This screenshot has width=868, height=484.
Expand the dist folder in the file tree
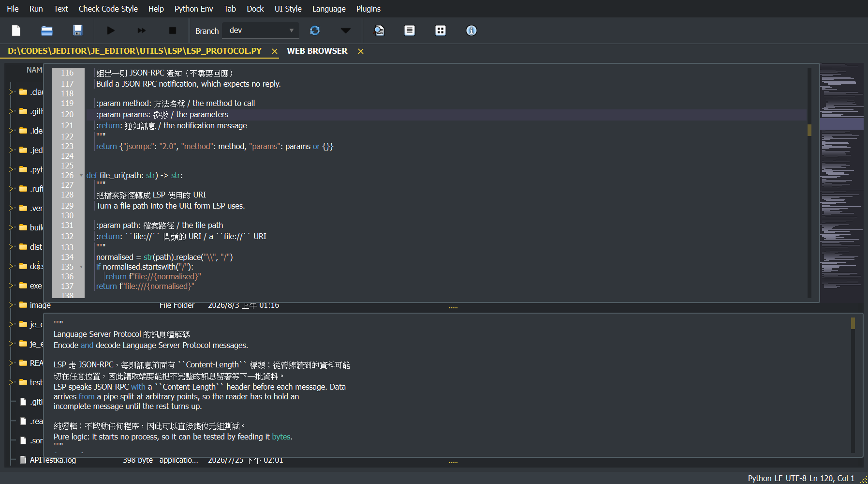(12, 247)
